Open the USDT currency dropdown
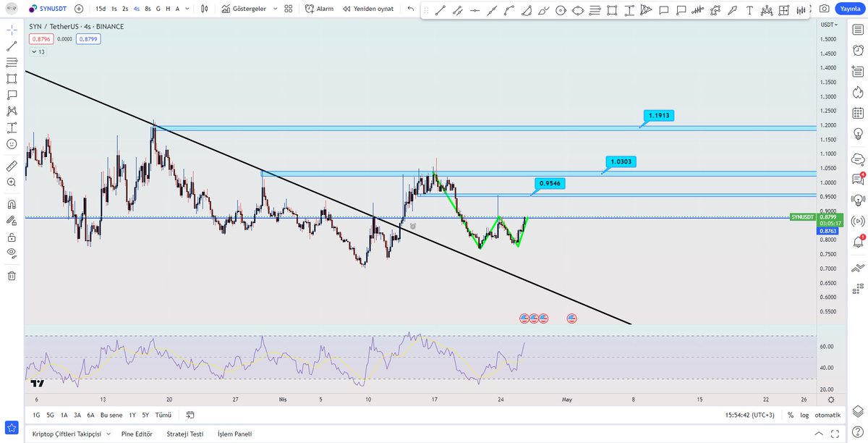Image resolution: width=868 pixels, height=443 pixels. coord(830,25)
